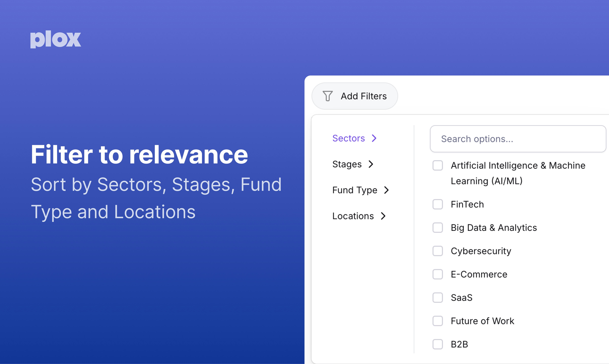
Task: Open the Fund Type section
Action: click(x=355, y=190)
